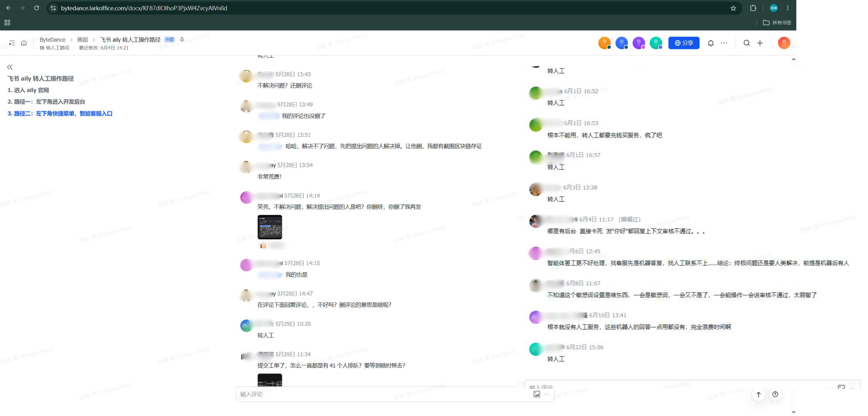Click comment timestamp 6月22日 15:06
Screen dimensions: 868x416
click(x=585, y=347)
